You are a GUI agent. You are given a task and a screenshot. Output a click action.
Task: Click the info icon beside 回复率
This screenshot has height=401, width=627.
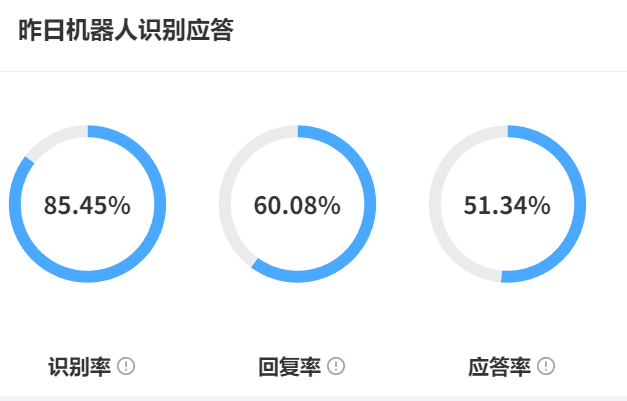click(336, 366)
